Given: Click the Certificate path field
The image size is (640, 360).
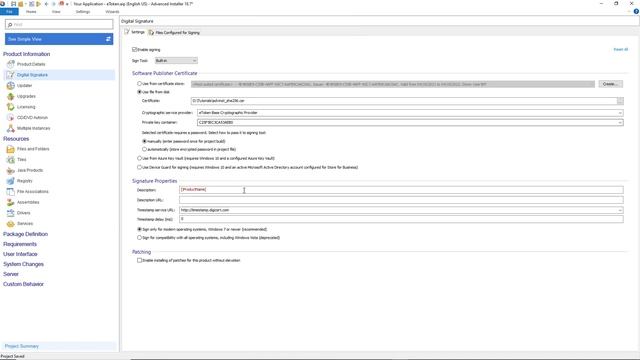Looking at the screenshot, I should pyautogui.click(x=404, y=101).
